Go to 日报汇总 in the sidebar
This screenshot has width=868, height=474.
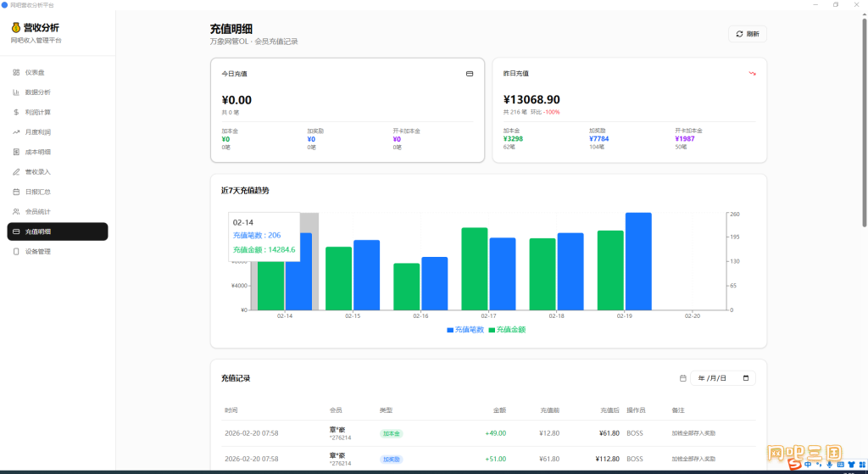pos(58,192)
